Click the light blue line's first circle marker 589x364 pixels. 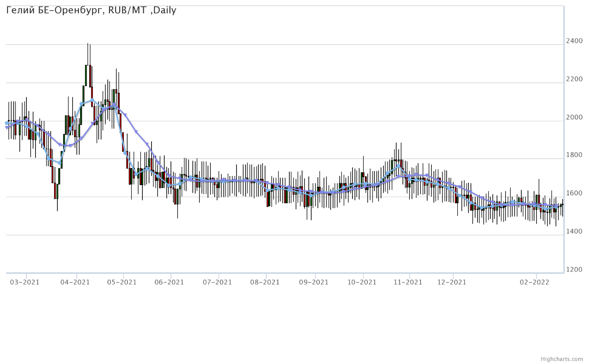click(6, 123)
